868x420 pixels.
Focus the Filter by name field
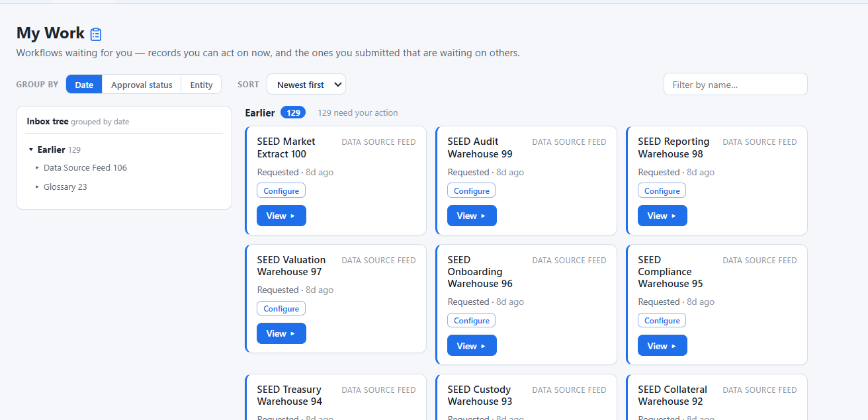click(x=736, y=85)
